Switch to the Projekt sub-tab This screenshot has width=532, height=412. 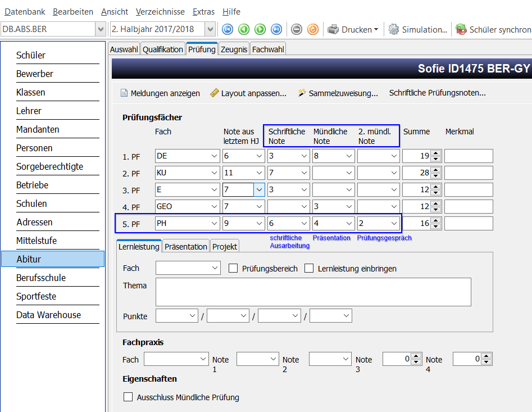coord(225,247)
